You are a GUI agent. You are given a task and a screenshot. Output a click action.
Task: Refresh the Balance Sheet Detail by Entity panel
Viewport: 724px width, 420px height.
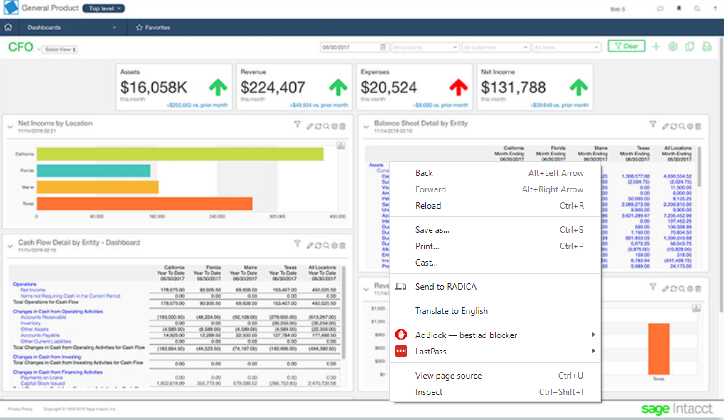click(674, 126)
